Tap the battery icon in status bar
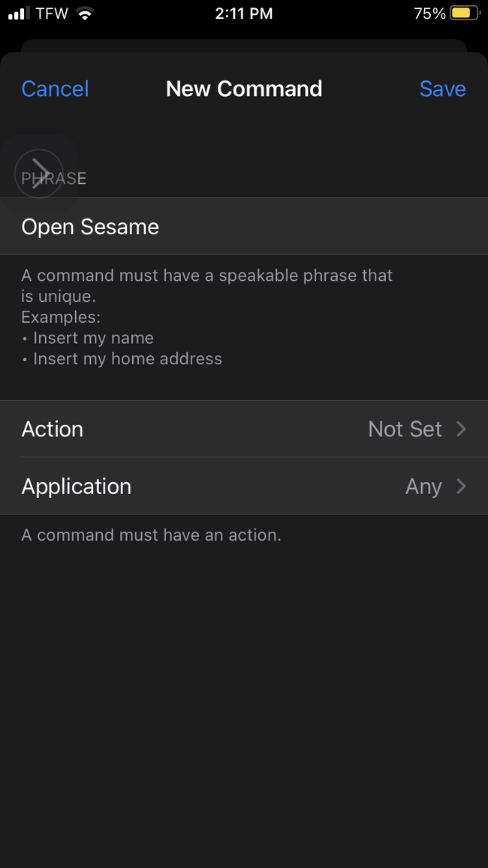This screenshot has height=868, width=488. point(465,14)
